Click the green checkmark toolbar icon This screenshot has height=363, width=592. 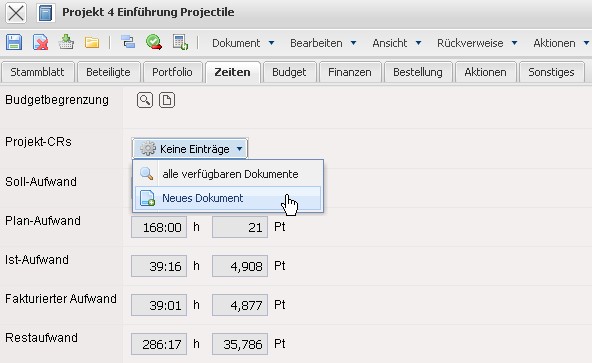(154, 42)
